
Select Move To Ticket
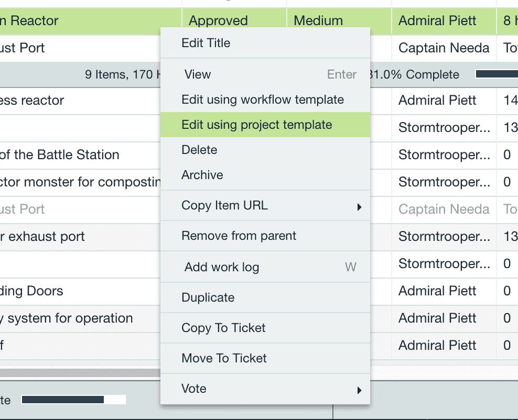265,358
